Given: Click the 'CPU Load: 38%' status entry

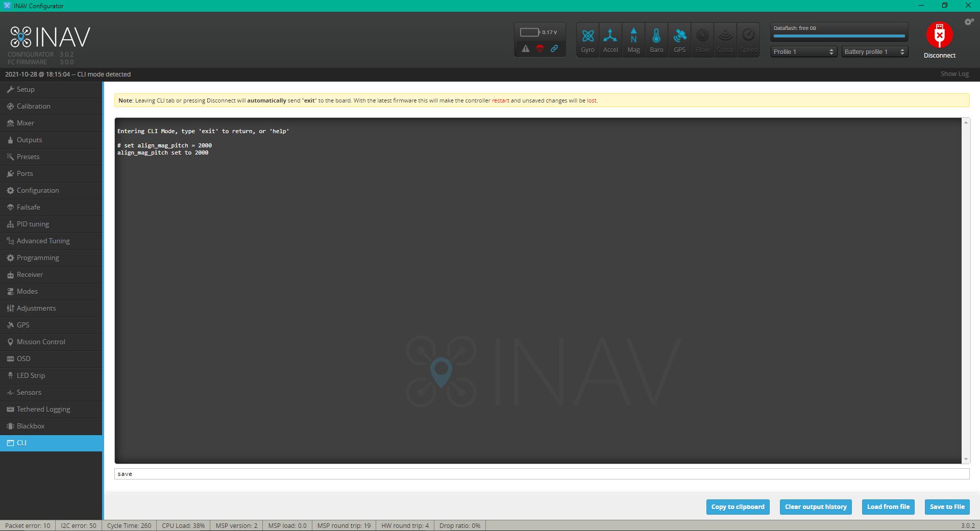Looking at the screenshot, I should (183, 525).
